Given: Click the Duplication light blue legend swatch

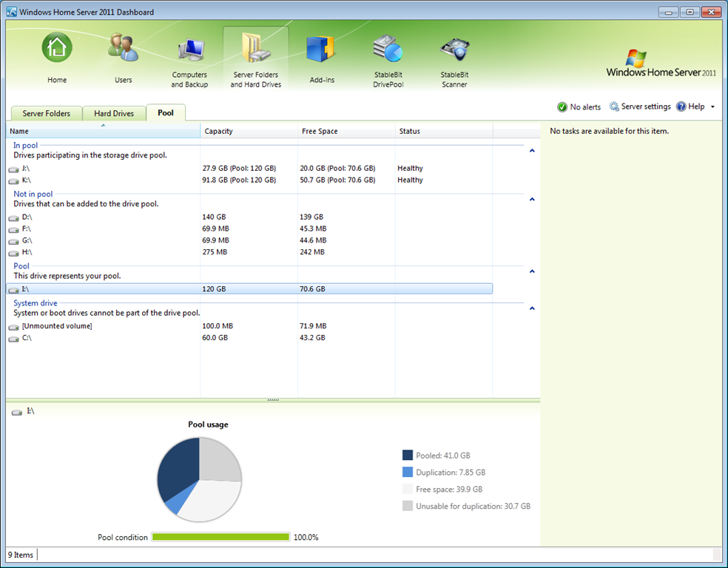Looking at the screenshot, I should click(x=408, y=472).
